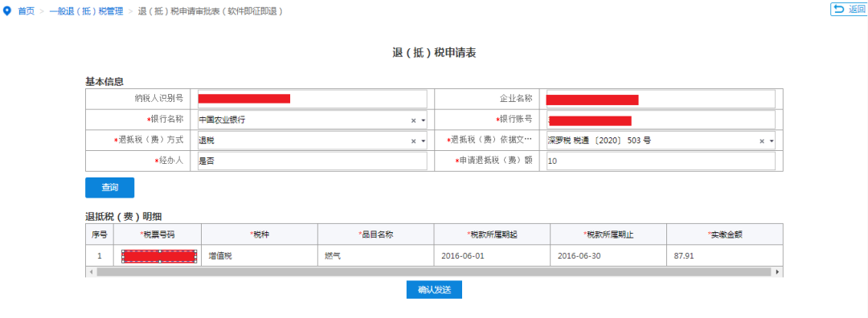Click the left arrow of horizontal scrollbar
This screenshot has height=318, width=868.
tap(90, 272)
